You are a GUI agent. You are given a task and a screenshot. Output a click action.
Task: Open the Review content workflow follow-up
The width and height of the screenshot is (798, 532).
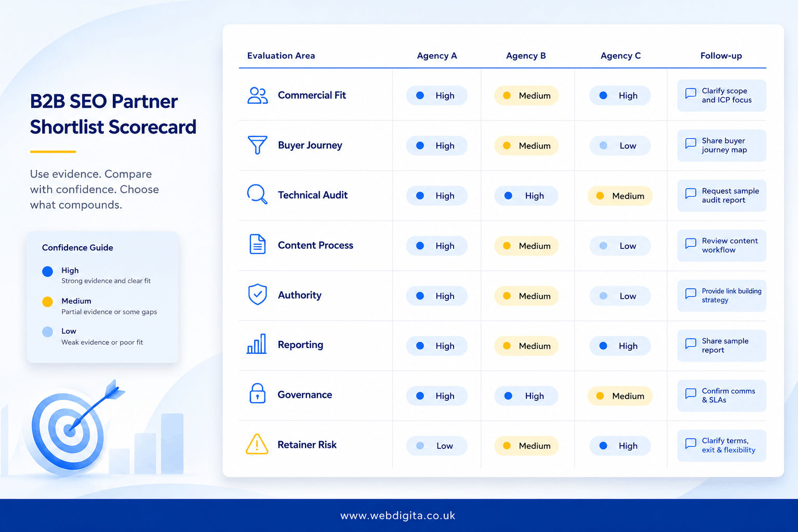click(722, 246)
